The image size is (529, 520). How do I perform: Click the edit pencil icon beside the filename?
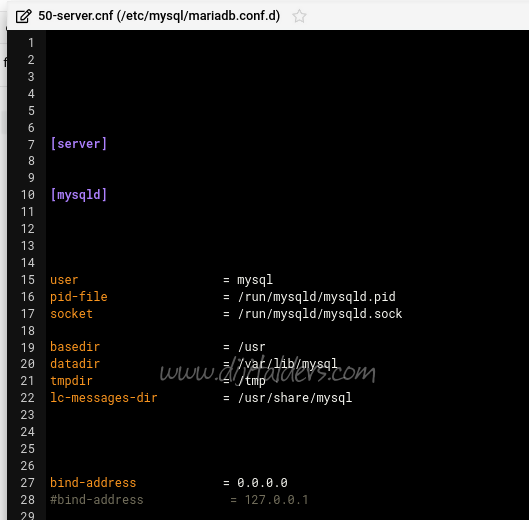tap(24, 16)
